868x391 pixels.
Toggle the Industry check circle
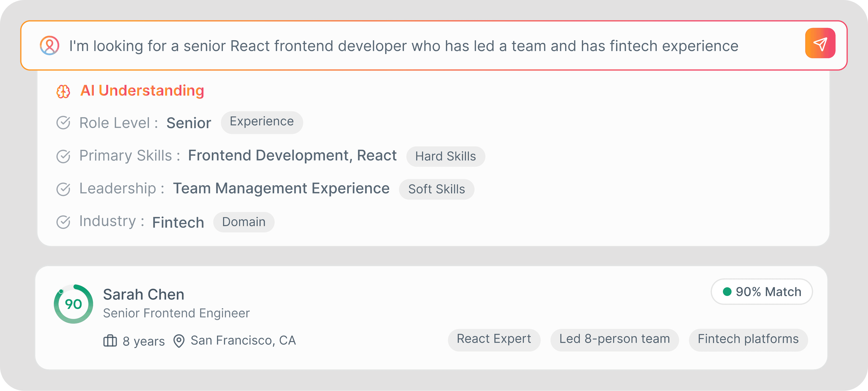[63, 222]
